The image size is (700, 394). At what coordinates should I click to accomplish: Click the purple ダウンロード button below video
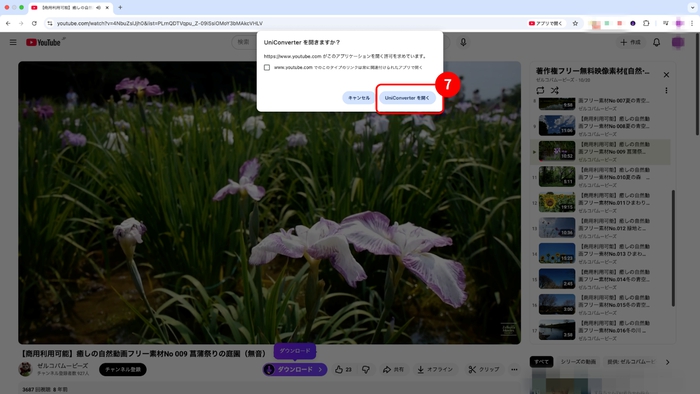295,369
